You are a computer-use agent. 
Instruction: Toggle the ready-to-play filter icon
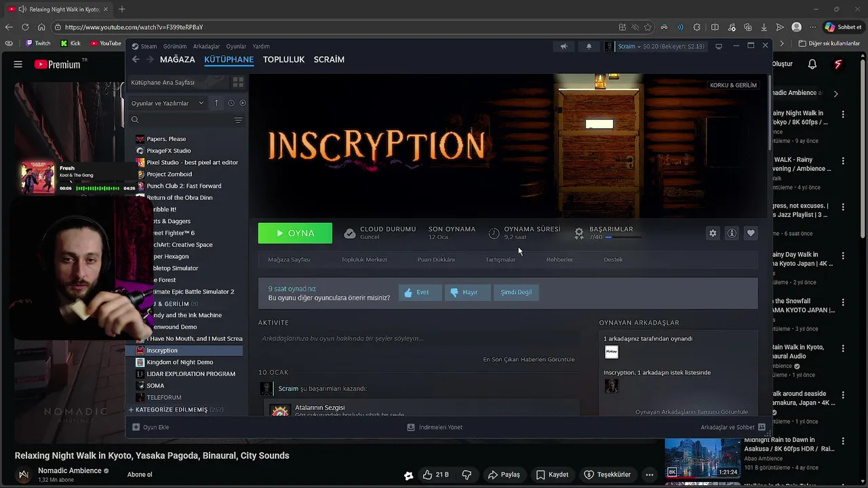(243, 103)
